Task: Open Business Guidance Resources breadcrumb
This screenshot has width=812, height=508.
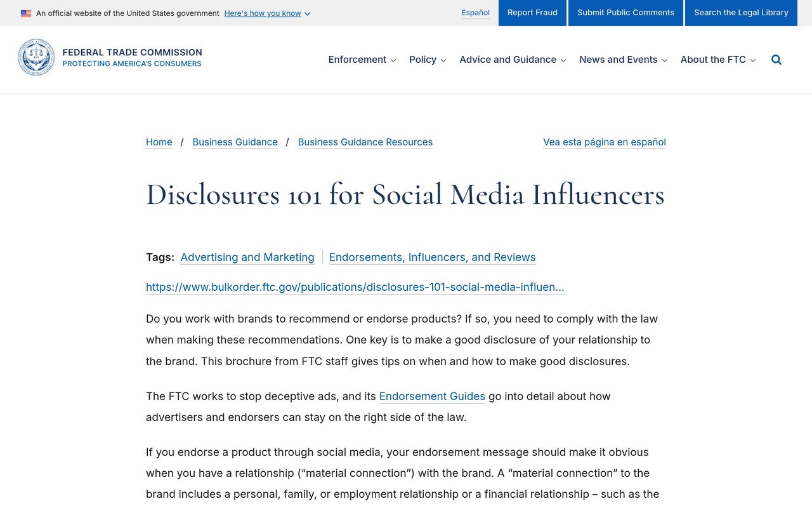Action: click(x=365, y=142)
